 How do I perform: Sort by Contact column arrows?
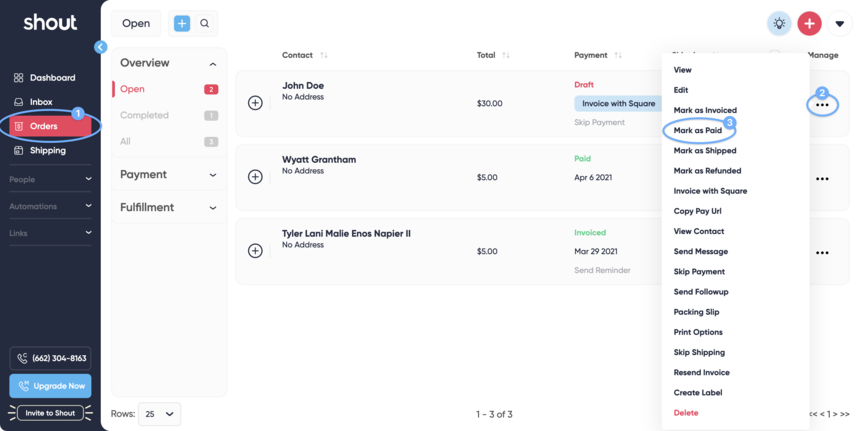324,55
